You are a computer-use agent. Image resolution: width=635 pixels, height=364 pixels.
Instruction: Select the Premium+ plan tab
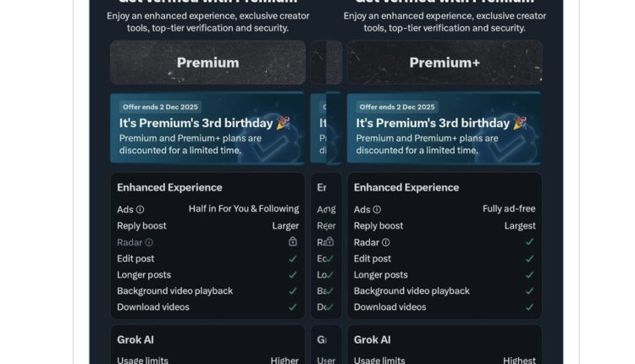click(444, 63)
